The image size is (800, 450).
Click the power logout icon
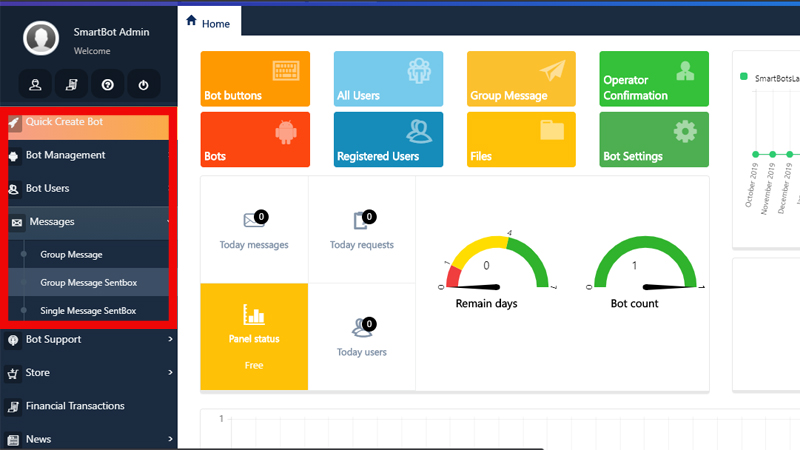[143, 85]
